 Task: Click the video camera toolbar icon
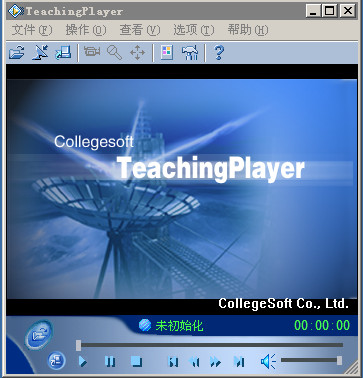coord(92,52)
